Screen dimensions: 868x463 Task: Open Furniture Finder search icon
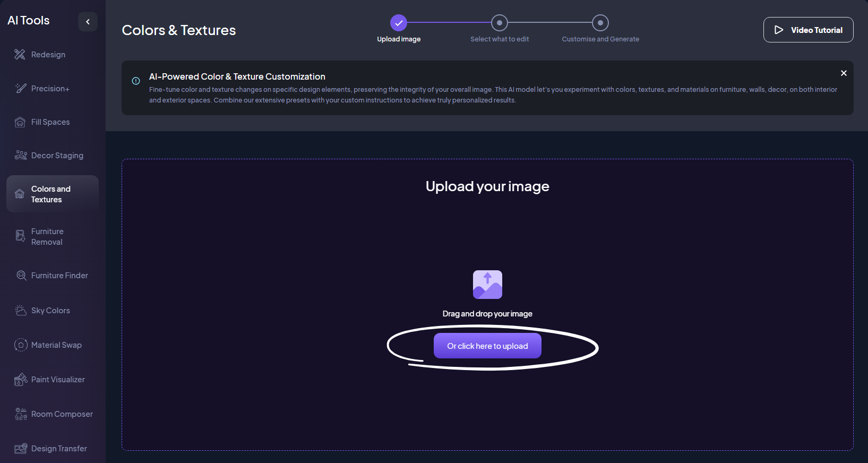[21, 275]
